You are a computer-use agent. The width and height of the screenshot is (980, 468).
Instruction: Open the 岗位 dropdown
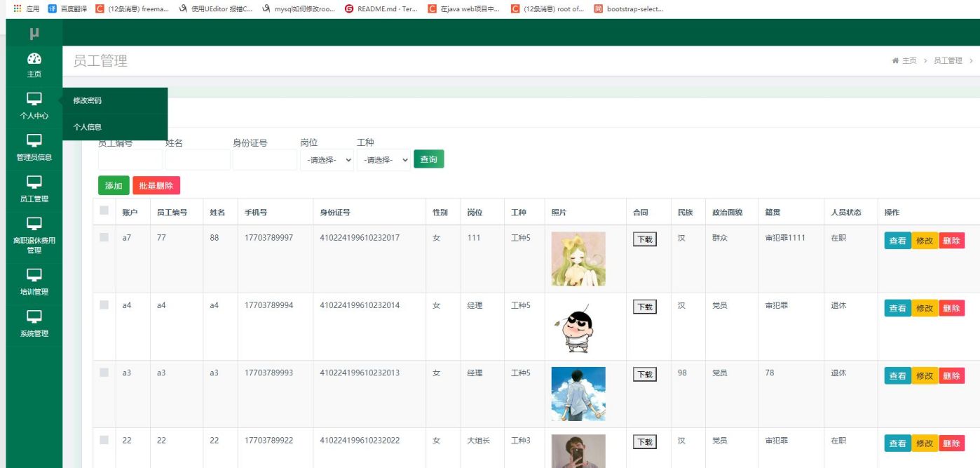pyautogui.click(x=327, y=160)
